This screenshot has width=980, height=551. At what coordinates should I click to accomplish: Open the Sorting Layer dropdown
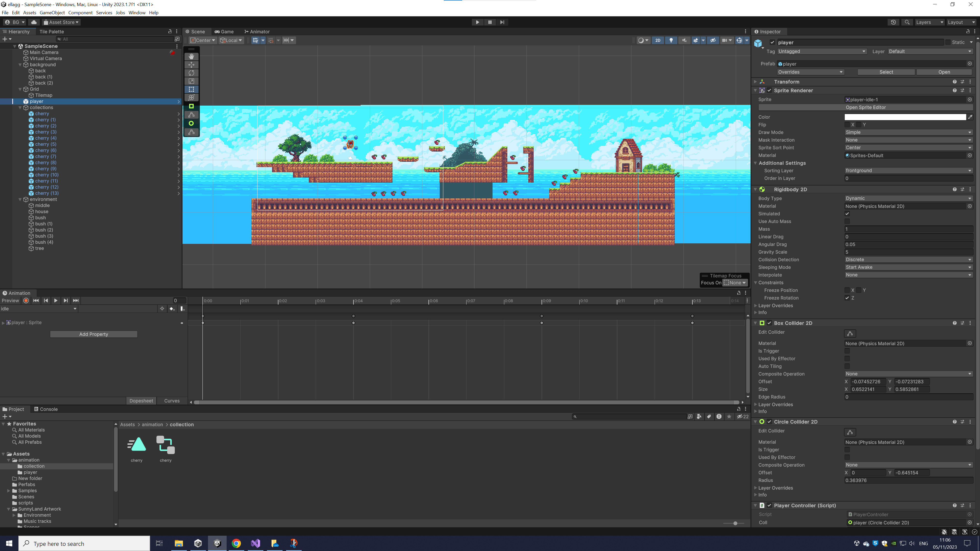[x=908, y=170]
